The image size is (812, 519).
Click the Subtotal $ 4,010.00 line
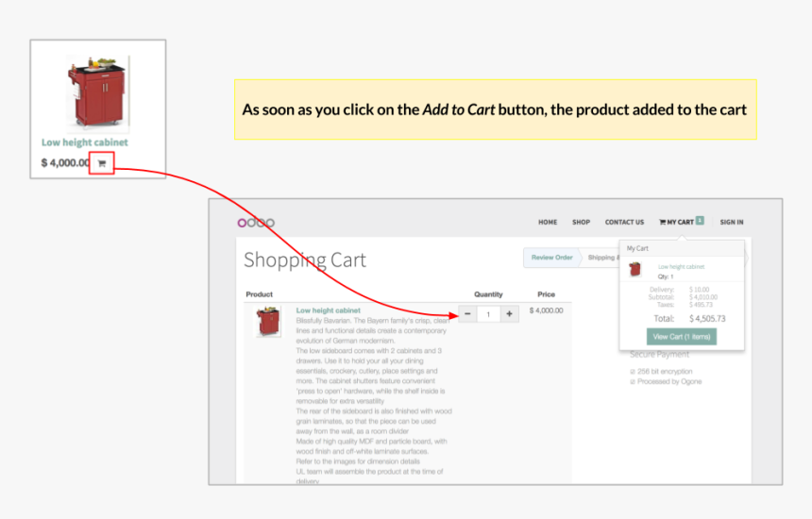pyautogui.click(x=683, y=297)
